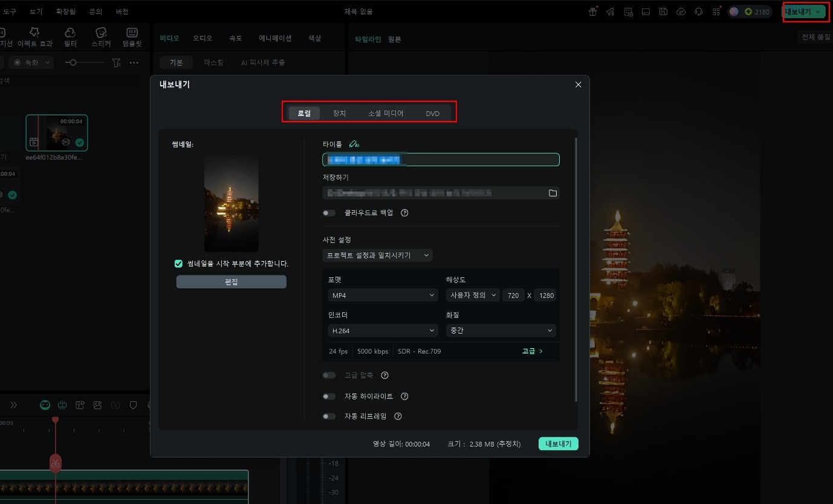Open the Stickers panel icon
The height and width of the screenshot is (504, 833).
(x=101, y=37)
